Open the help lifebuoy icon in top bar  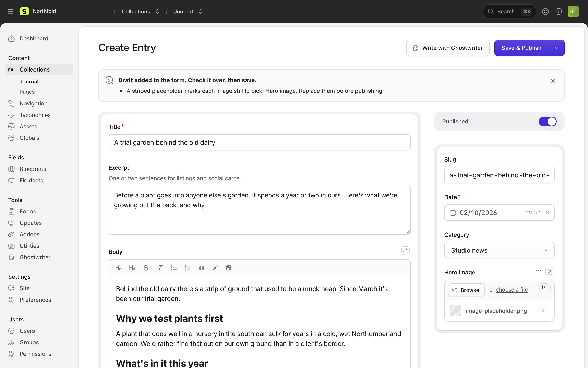pyautogui.click(x=546, y=11)
